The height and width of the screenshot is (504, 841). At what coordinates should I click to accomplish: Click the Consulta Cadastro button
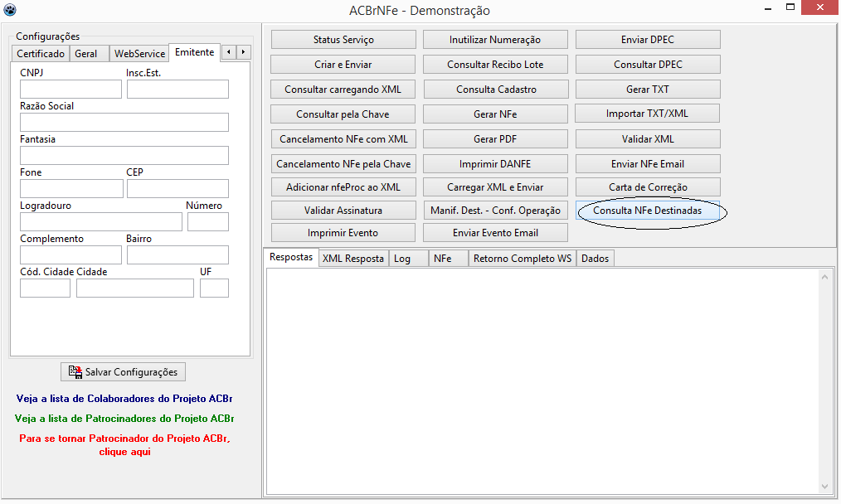[496, 90]
